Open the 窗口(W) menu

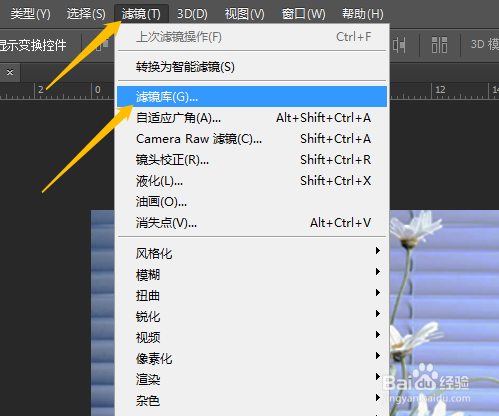[303, 14]
